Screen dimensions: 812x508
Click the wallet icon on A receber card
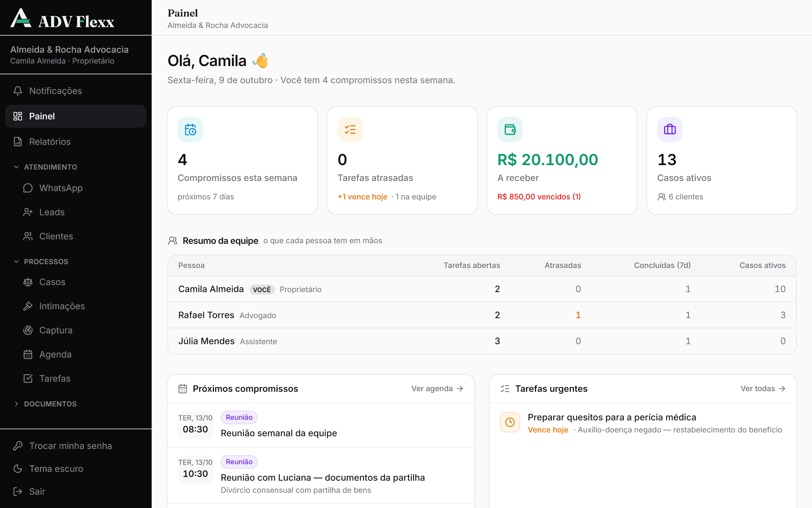510,129
